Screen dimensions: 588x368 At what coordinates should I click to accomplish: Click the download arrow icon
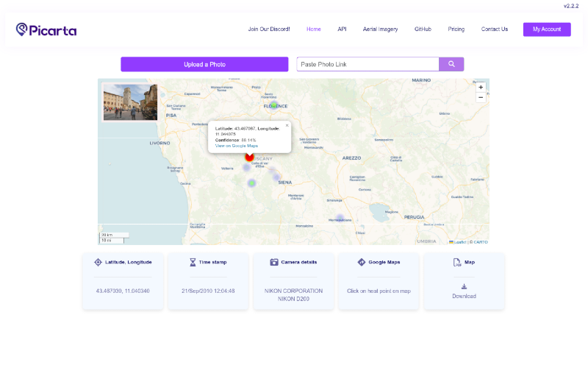point(464,286)
